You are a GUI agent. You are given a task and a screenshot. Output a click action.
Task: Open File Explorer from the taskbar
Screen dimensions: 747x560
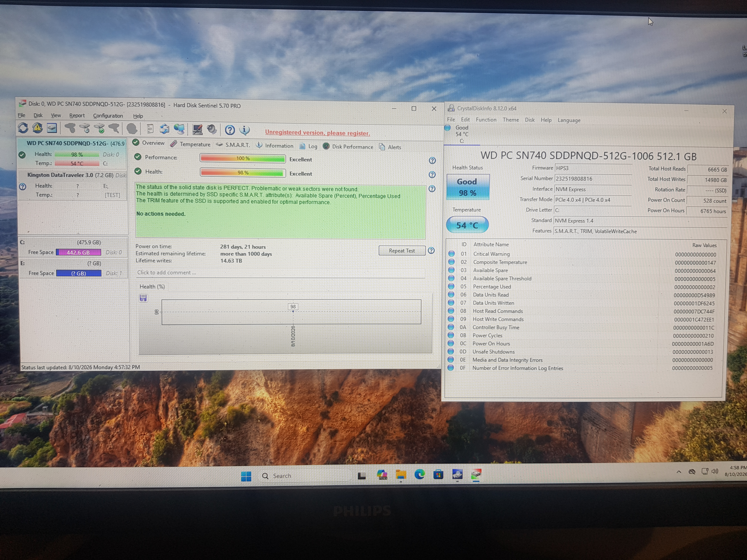(401, 475)
